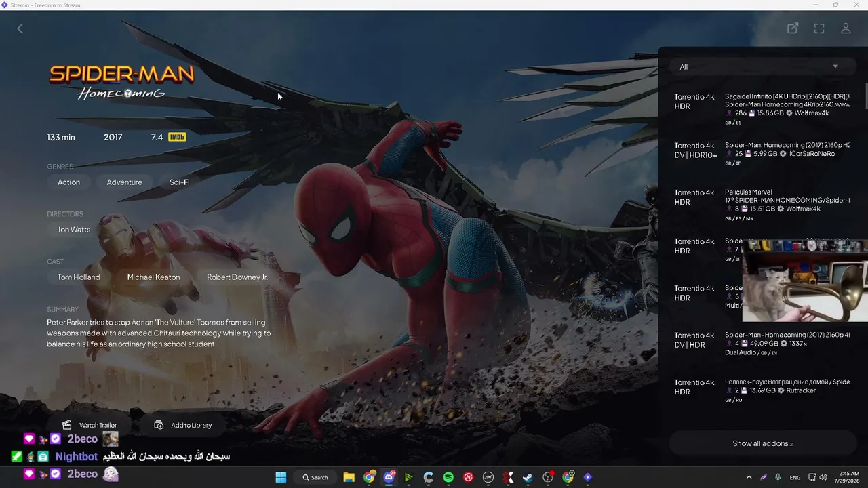Click the Spider-Man Homecoming title logo
The width and height of the screenshot is (868, 488).
click(121, 82)
